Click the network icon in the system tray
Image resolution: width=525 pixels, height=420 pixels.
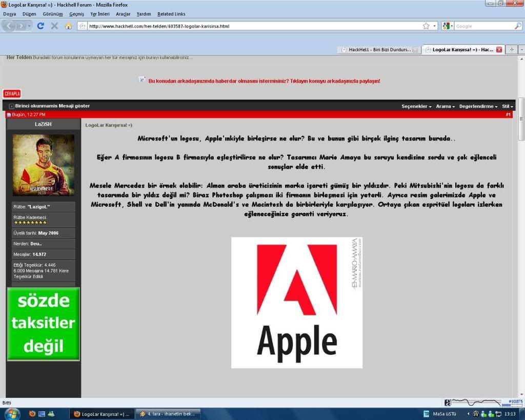[498, 414]
